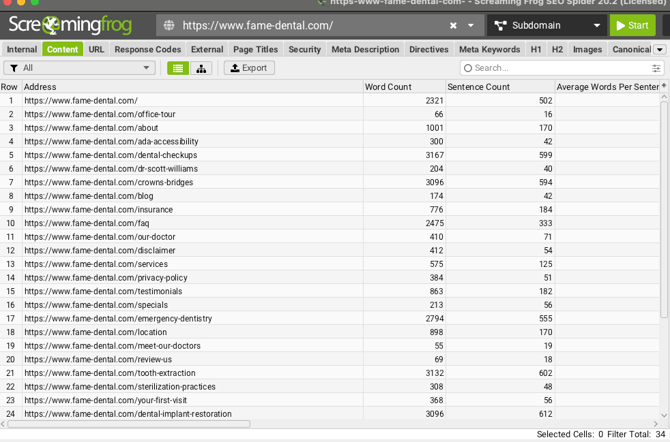Screen dimensions: 670x442
Task: Click word count cell 3167
Action: (404, 155)
